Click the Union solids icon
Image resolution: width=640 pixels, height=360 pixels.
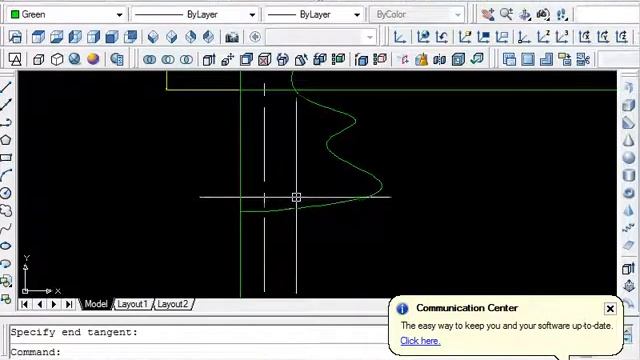[149, 60]
